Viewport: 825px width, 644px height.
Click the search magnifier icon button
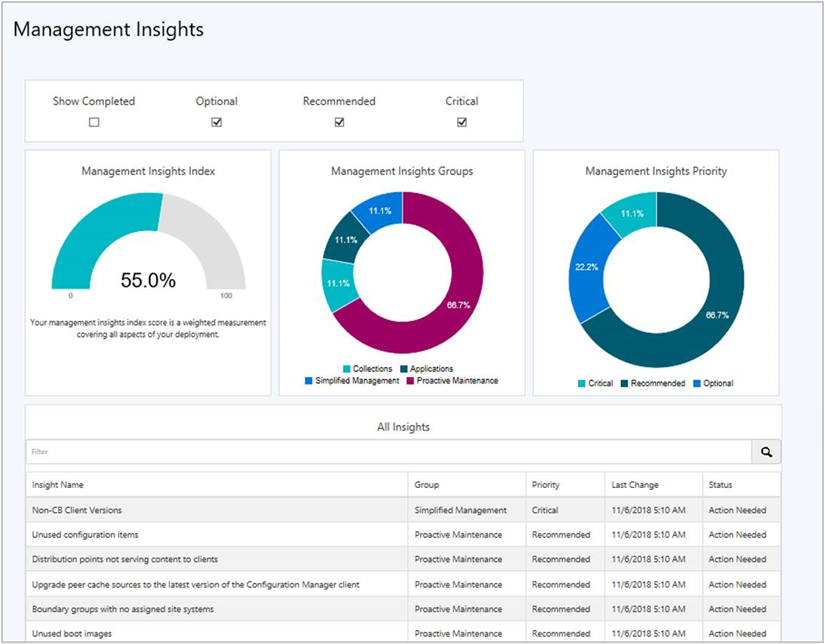(x=766, y=452)
